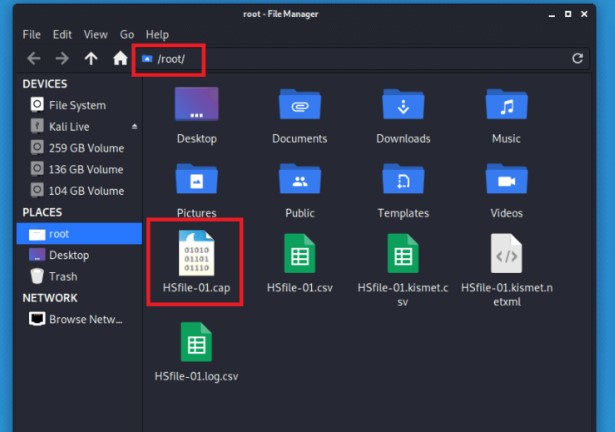Reload the folder with refresh icon
615x432 pixels.
(x=577, y=58)
